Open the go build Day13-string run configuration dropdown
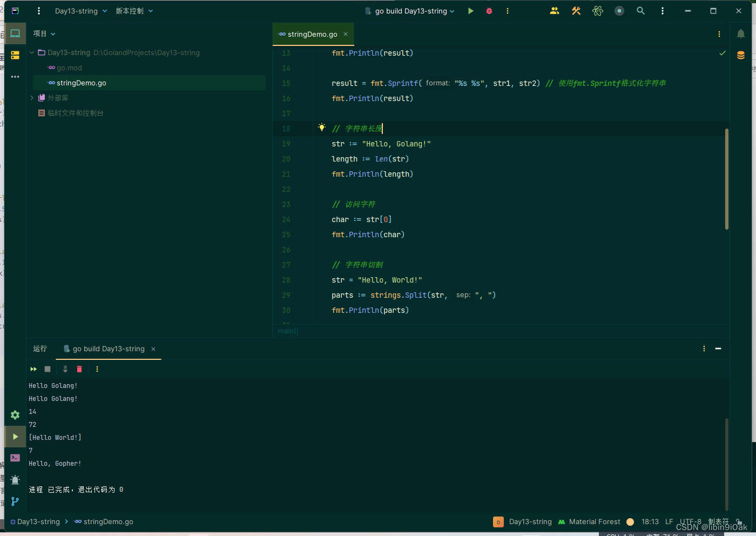This screenshot has width=756, height=536. pyautogui.click(x=410, y=11)
